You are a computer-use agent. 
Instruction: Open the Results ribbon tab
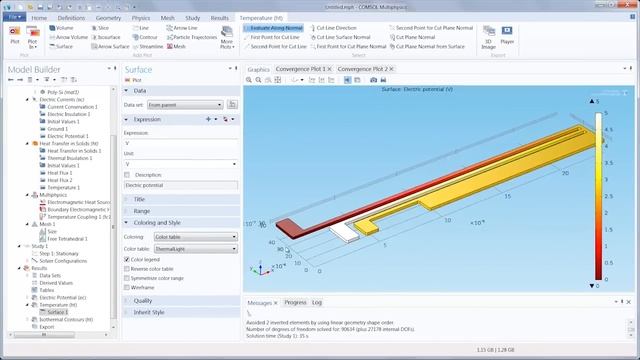220,18
